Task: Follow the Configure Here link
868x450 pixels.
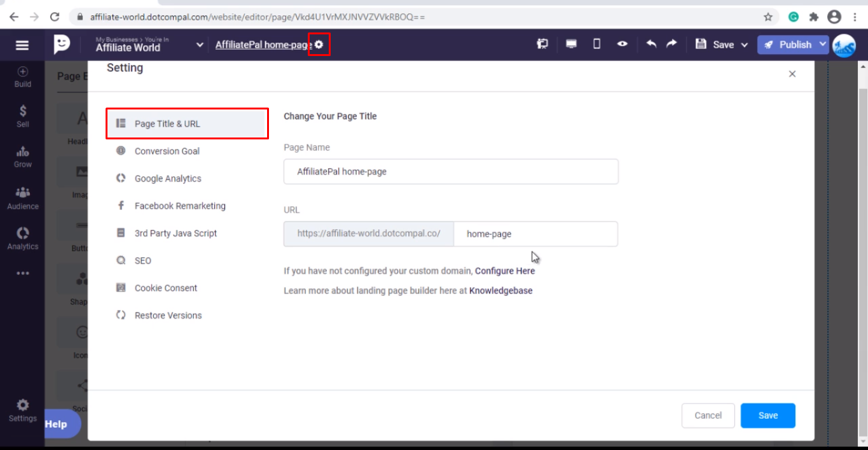Action: 505,271
